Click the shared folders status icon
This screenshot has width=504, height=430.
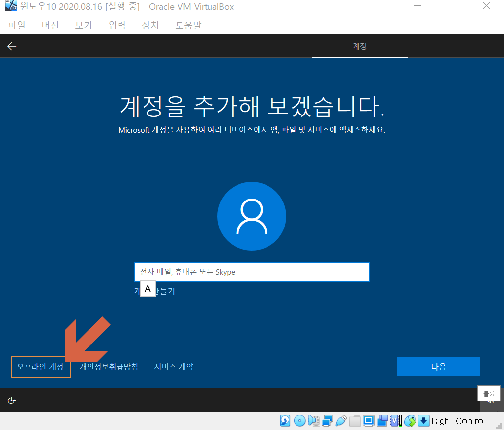pos(355,420)
